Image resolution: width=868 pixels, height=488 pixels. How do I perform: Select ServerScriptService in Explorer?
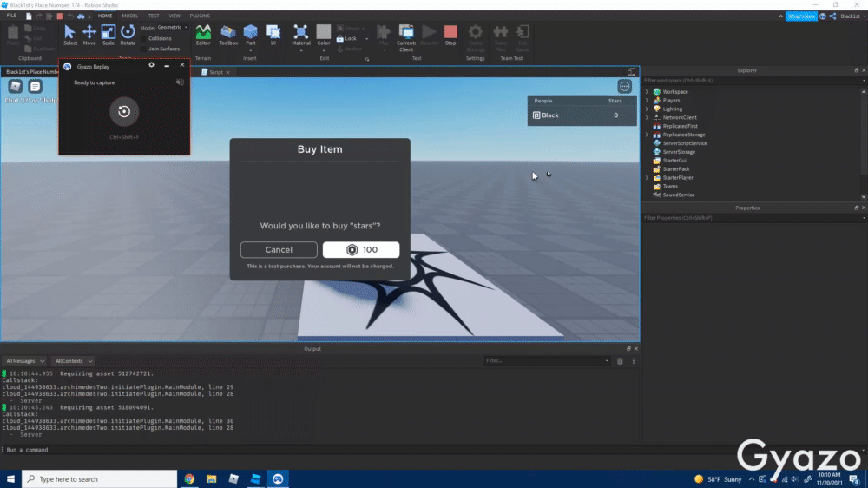tap(684, 143)
